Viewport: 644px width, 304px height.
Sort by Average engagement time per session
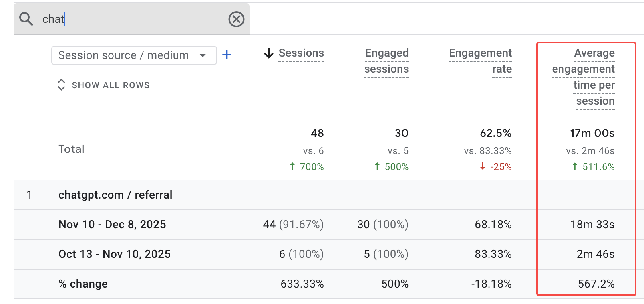(x=583, y=77)
